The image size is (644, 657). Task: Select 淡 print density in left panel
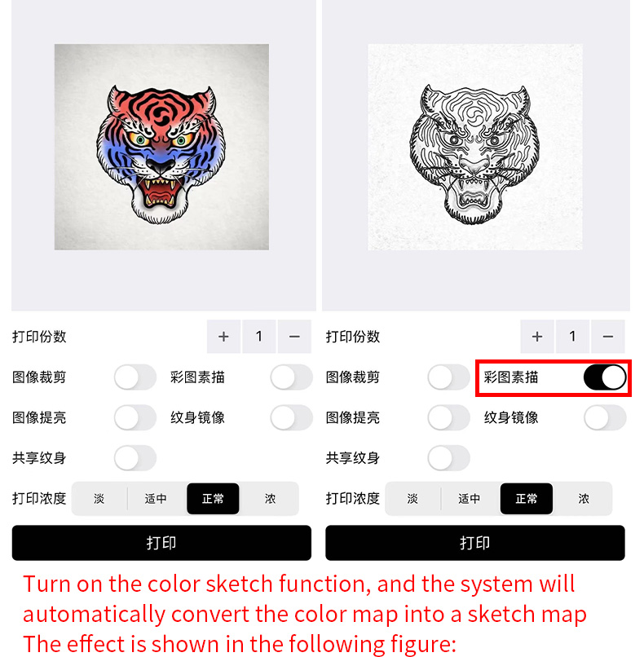coord(99,499)
